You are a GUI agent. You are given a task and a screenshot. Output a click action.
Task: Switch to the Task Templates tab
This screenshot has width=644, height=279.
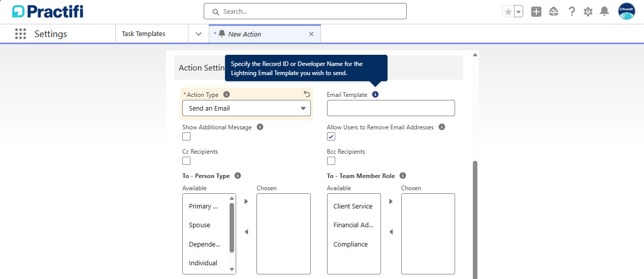tap(144, 34)
